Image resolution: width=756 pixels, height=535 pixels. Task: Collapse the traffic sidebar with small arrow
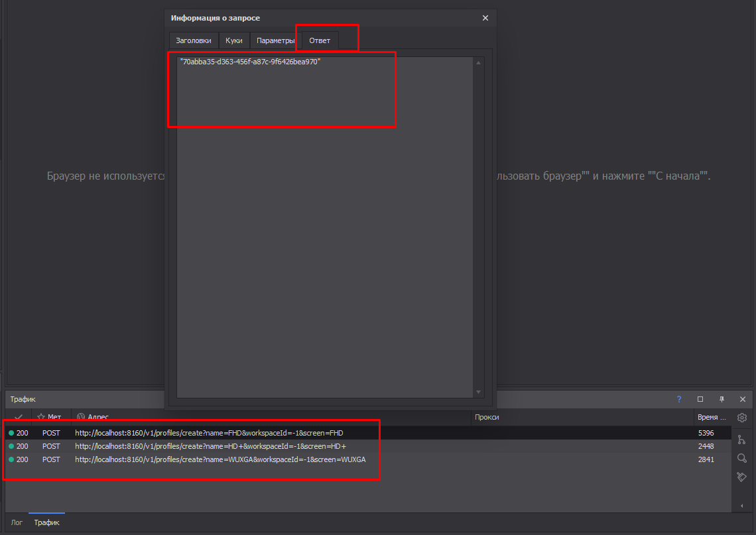[741, 506]
